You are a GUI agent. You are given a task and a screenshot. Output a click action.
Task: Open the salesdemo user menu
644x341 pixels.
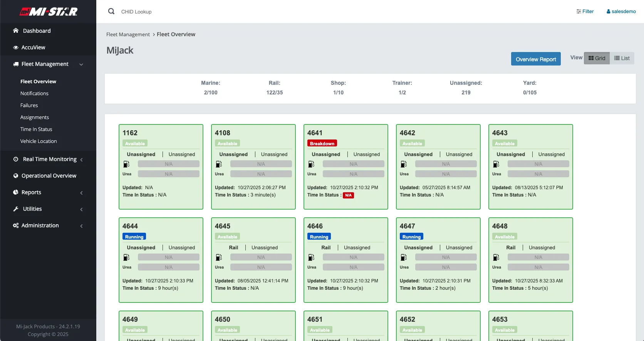621,12
